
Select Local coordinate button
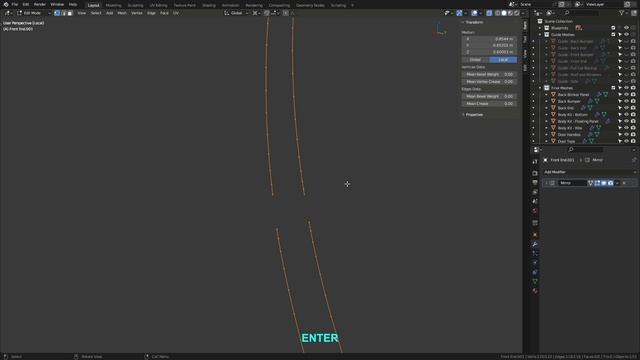[x=503, y=60]
